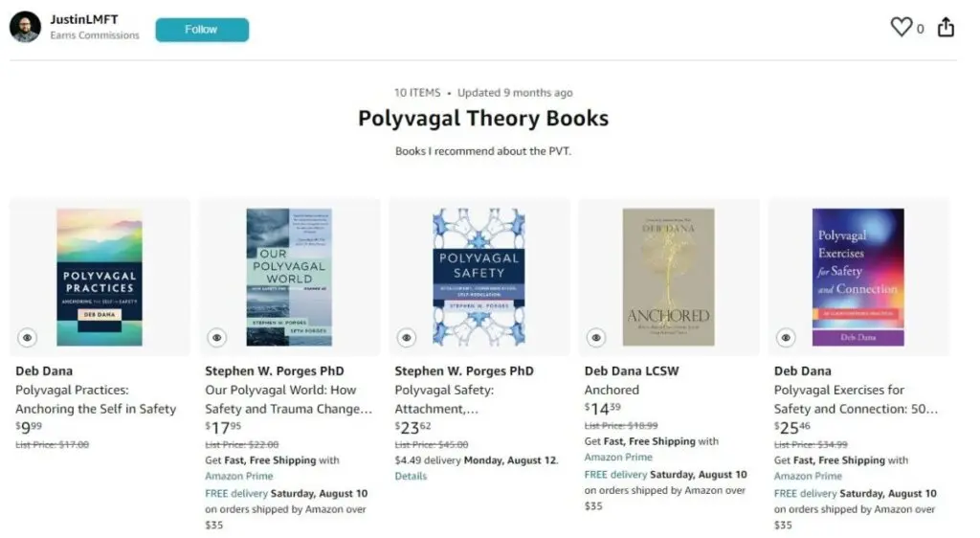Screen dimensions: 980x538
Task: Open the JustinLMFT profile name link
Action: [78, 19]
